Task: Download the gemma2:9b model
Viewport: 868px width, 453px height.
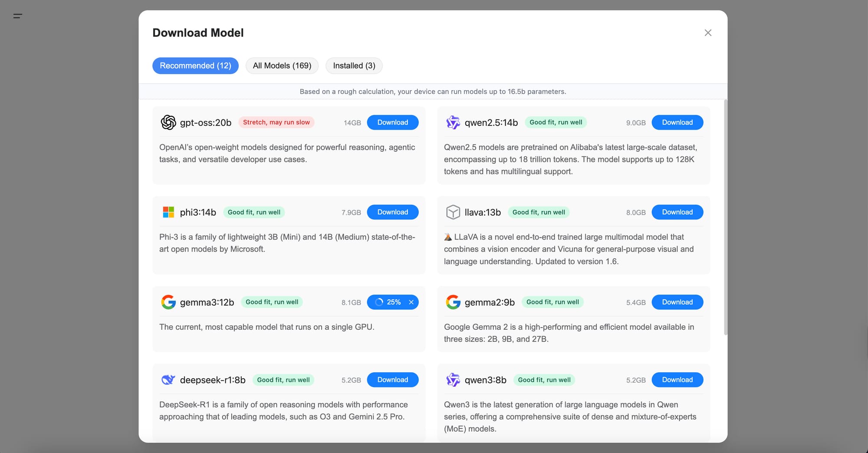Action: [x=677, y=302]
